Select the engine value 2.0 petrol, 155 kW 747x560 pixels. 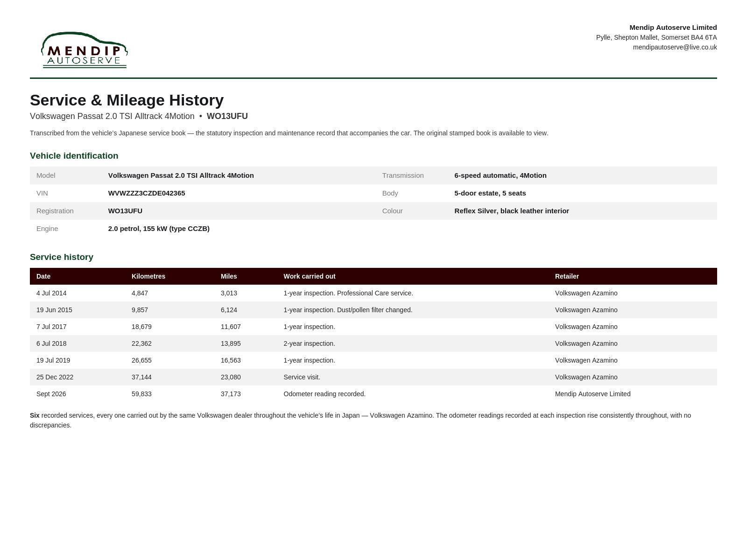159,229
